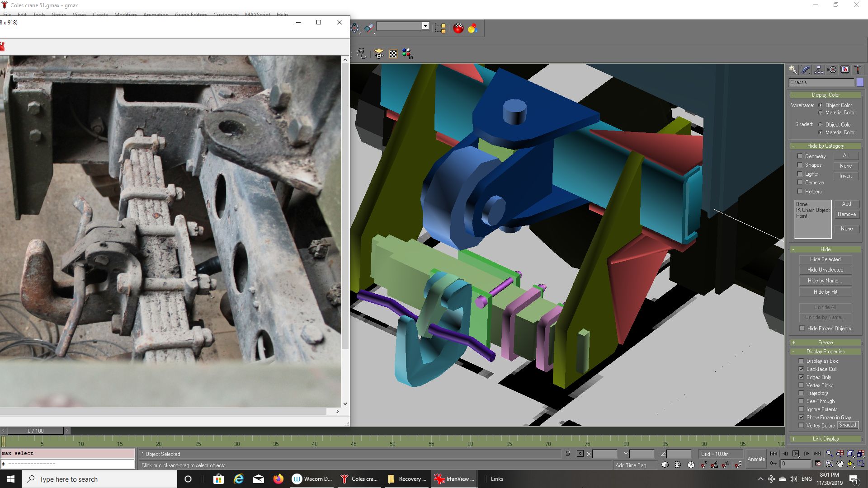868x488 pixels.
Task: Open the Hierarchy command panel tab
Action: [819, 70]
